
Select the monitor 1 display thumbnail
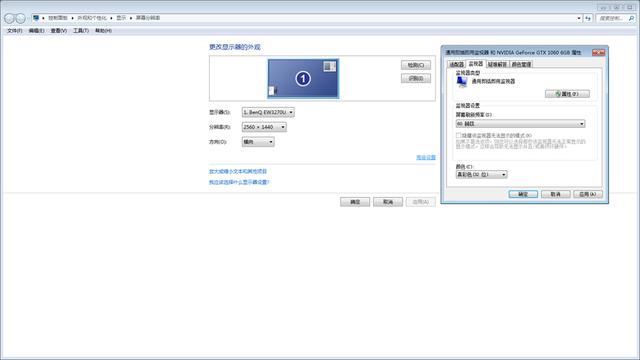(303, 78)
